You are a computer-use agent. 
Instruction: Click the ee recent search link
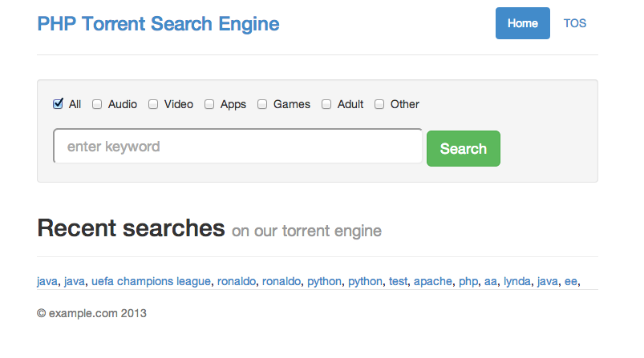(x=571, y=281)
